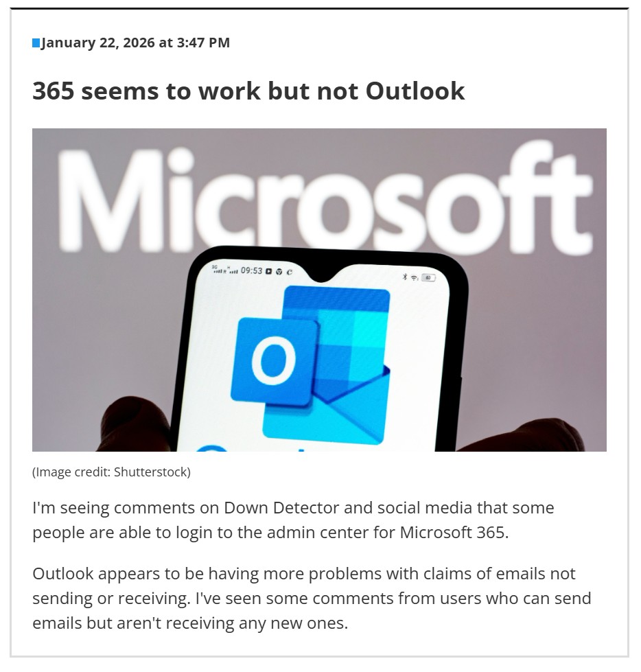Click the blue square marker beside the timestamp
This screenshot has height=672, width=641.
click(x=36, y=43)
